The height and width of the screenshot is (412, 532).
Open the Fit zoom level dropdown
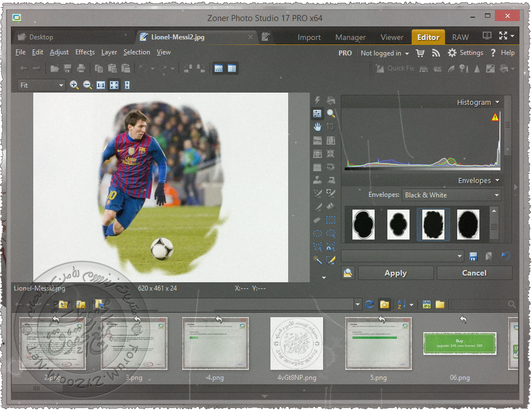(41, 85)
